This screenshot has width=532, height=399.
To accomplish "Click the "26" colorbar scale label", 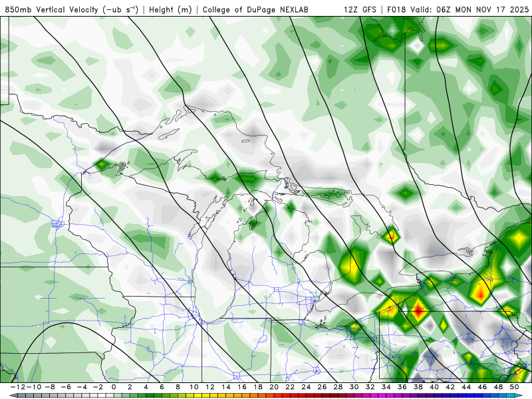I will [x=322, y=387].
